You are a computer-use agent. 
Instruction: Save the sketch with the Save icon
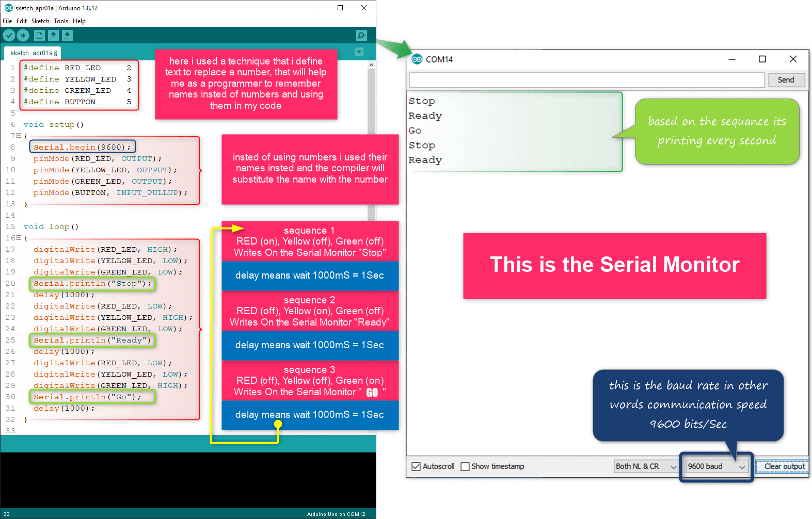click(68, 35)
